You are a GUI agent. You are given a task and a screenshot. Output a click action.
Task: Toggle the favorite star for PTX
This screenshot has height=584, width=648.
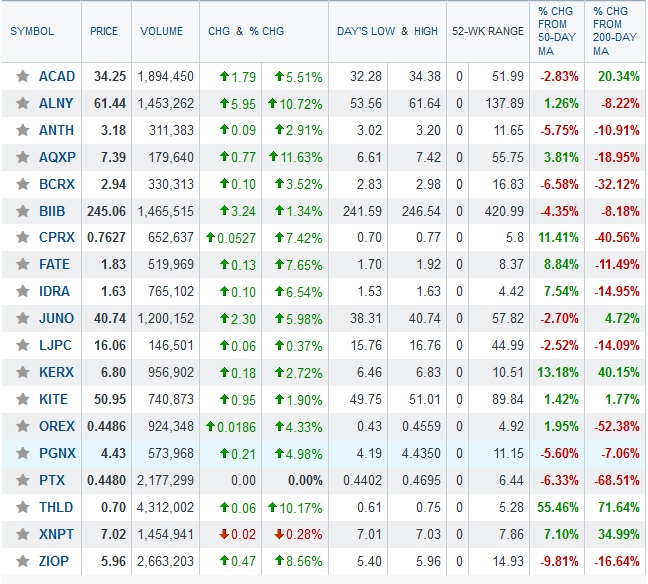(23, 480)
